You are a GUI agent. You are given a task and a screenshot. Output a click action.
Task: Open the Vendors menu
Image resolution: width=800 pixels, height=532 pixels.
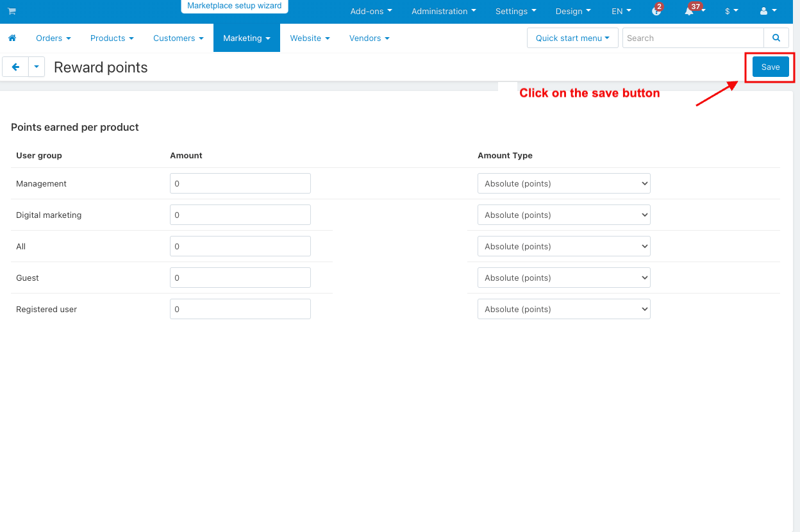pyautogui.click(x=369, y=38)
